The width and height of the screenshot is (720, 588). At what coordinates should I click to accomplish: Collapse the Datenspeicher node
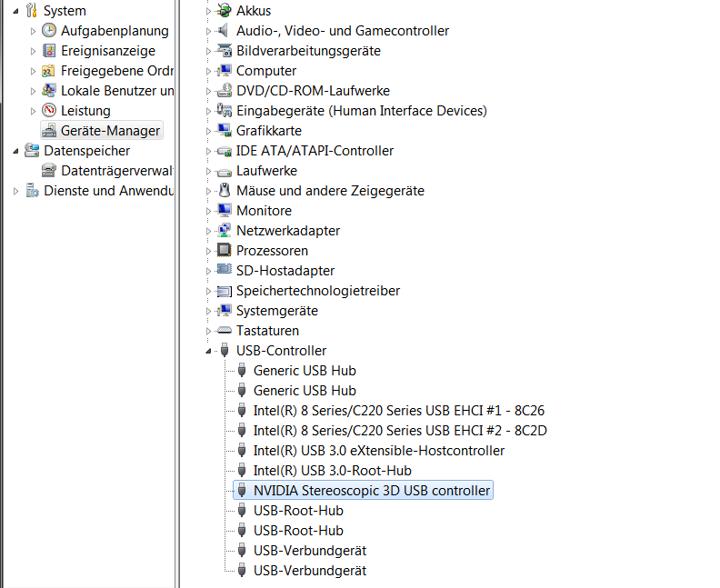pyautogui.click(x=15, y=151)
